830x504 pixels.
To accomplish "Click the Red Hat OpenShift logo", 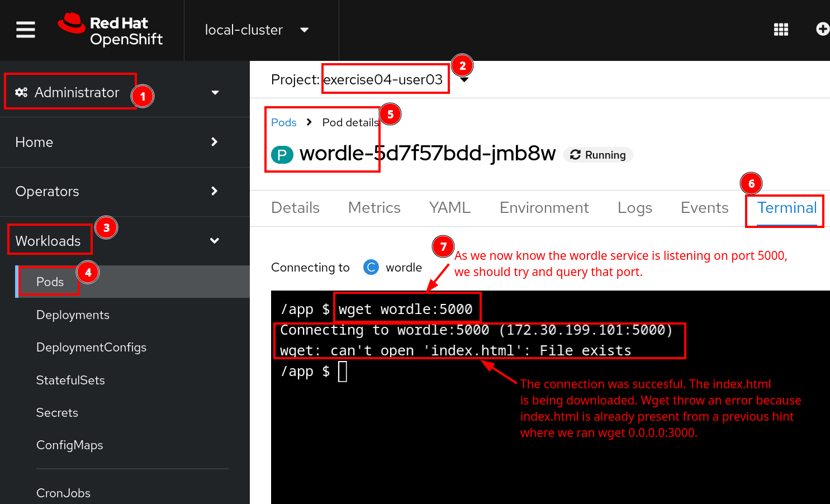I will click(111, 30).
